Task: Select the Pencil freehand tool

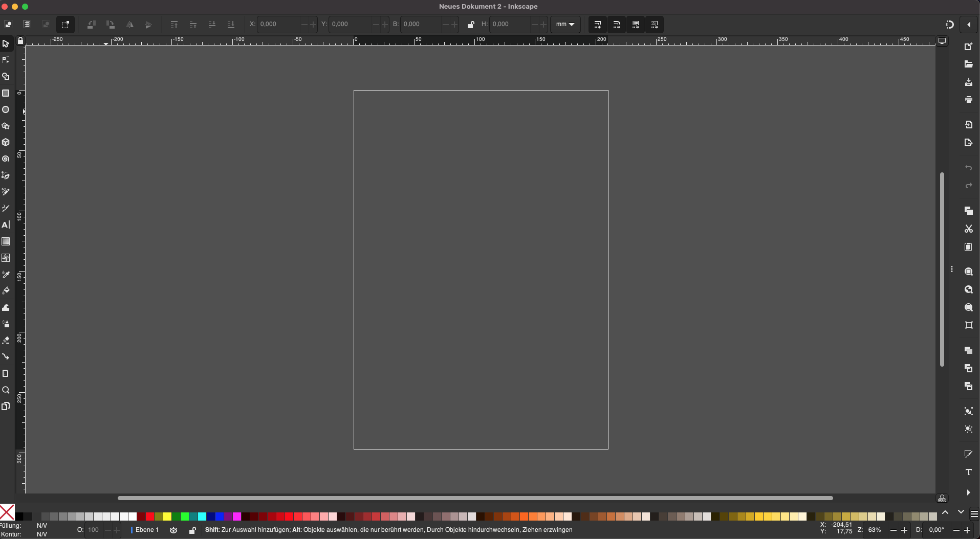Action: (x=6, y=192)
